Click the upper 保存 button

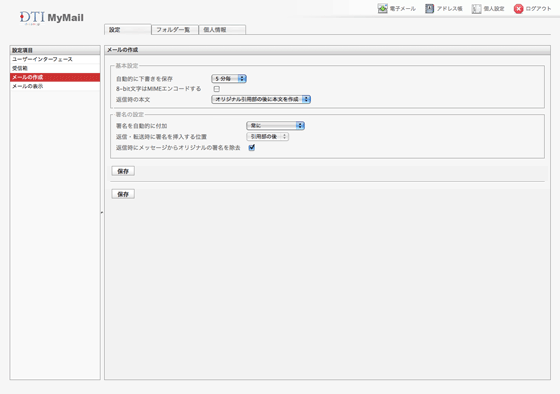point(123,171)
